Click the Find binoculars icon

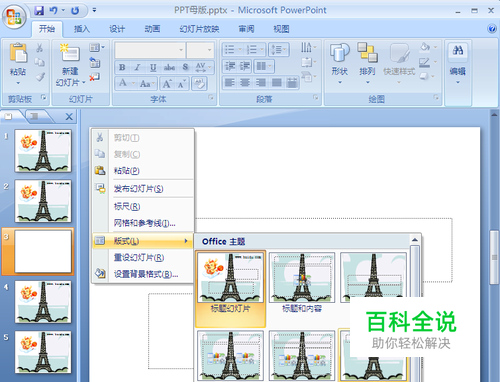pos(458,51)
